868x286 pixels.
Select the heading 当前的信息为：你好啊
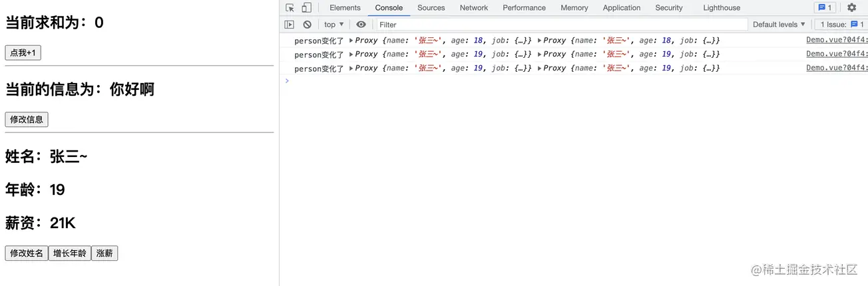80,89
